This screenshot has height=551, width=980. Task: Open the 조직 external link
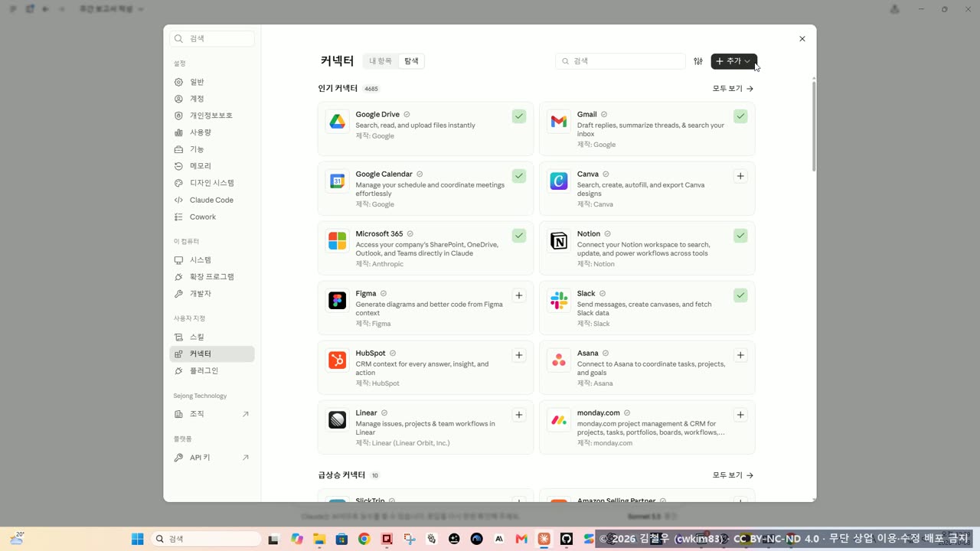[212, 414]
